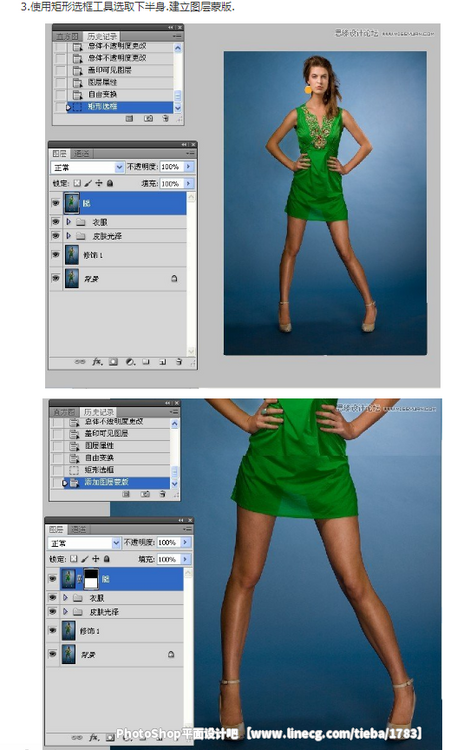Expand the 衣服 group triangle in second image
470x750 pixels.
(x=66, y=598)
